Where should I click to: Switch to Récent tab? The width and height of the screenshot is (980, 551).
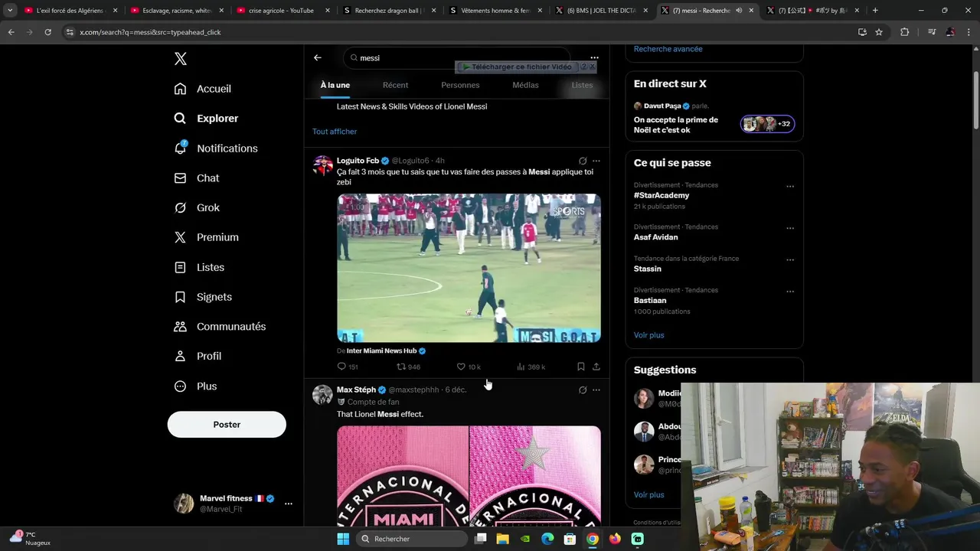click(396, 85)
